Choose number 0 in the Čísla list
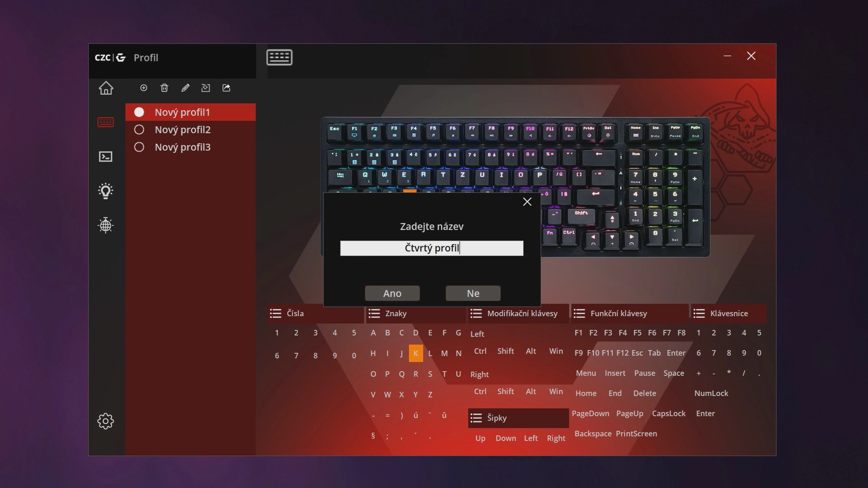 click(x=354, y=356)
